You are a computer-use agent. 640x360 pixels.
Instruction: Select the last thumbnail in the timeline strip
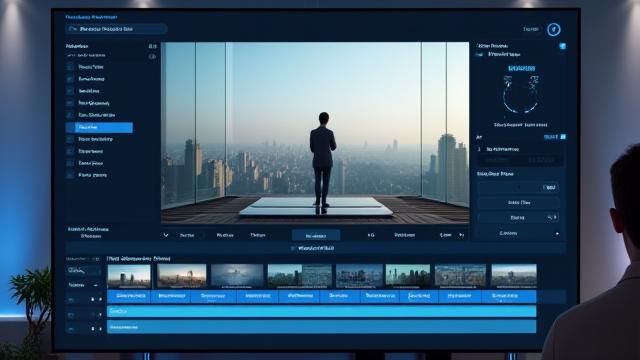514,276
